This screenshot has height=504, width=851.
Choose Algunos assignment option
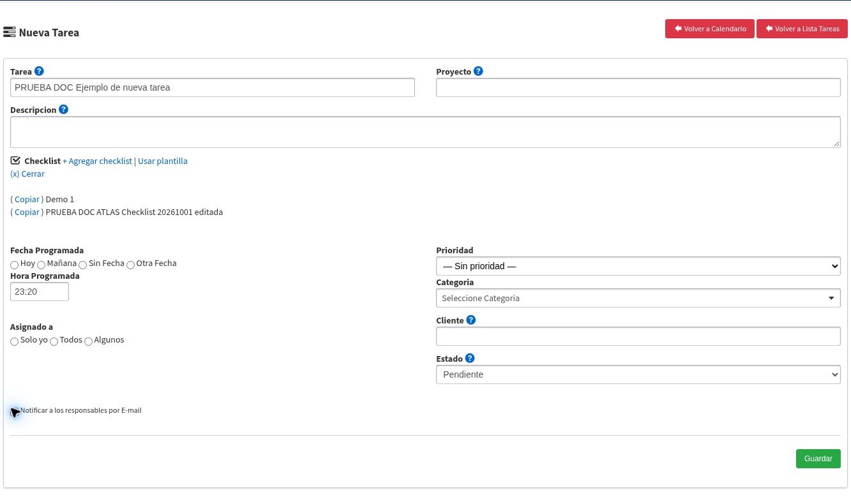tap(89, 341)
